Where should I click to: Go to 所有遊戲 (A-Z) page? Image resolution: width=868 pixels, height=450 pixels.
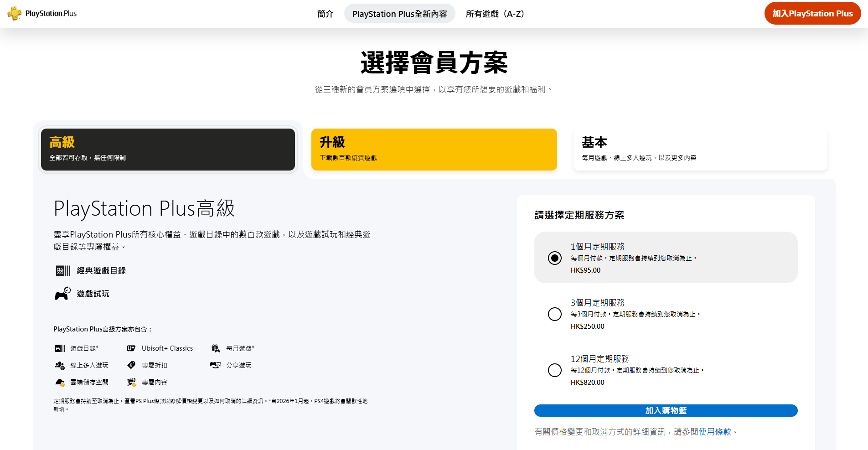pos(496,14)
